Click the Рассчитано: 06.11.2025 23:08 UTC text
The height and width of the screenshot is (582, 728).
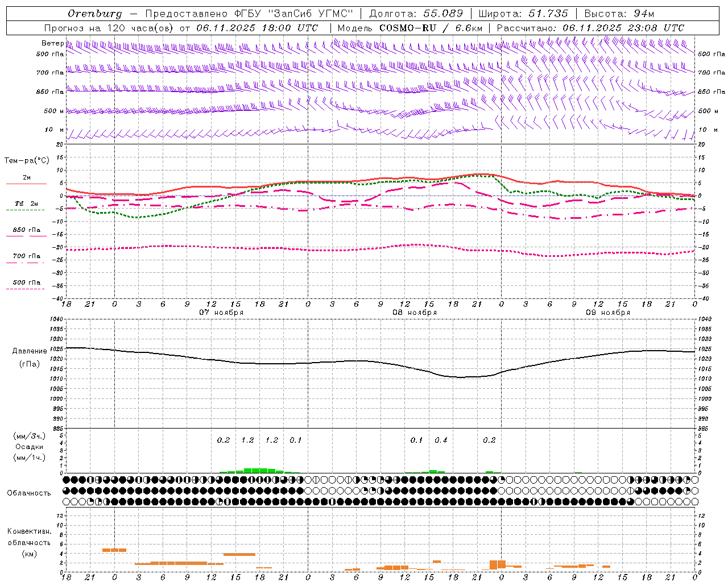tap(590, 28)
